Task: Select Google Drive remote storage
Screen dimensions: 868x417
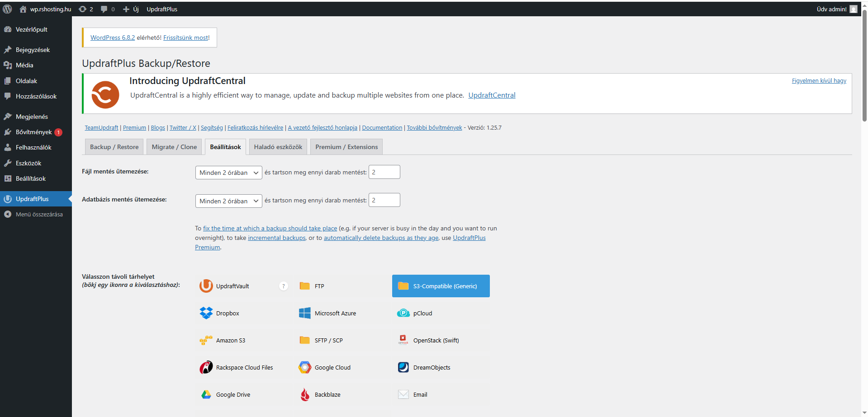Action: point(233,394)
